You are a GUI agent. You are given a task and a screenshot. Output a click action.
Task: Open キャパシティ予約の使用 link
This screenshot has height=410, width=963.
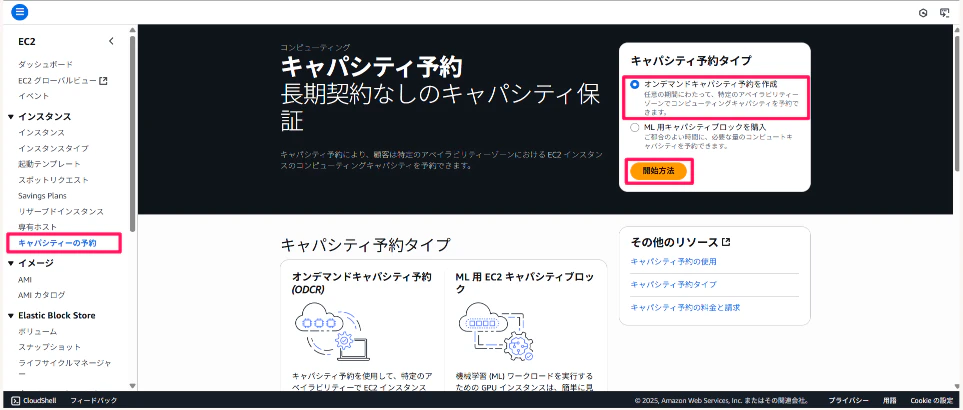coord(673,261)
